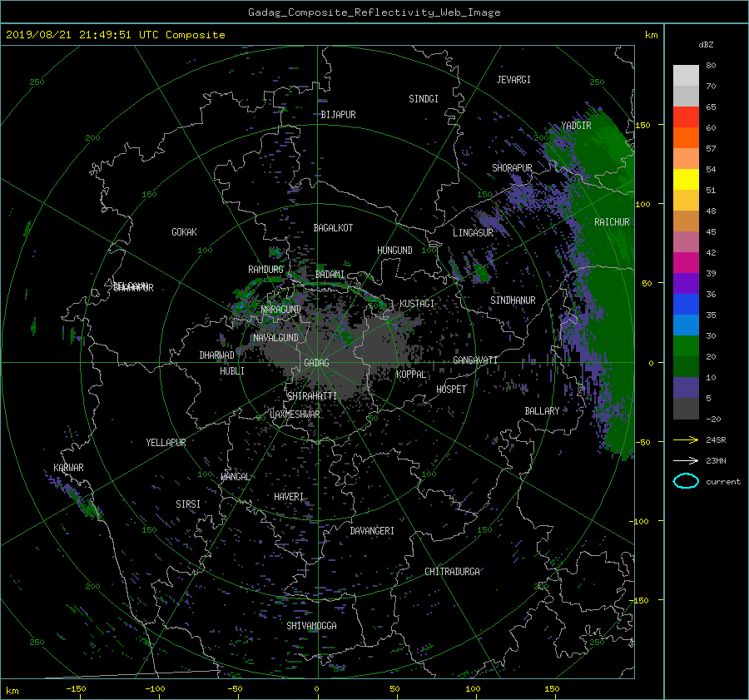749x700 pixels.
Task: Click the LINGASUR city label
Action: [x=473, y=233]
